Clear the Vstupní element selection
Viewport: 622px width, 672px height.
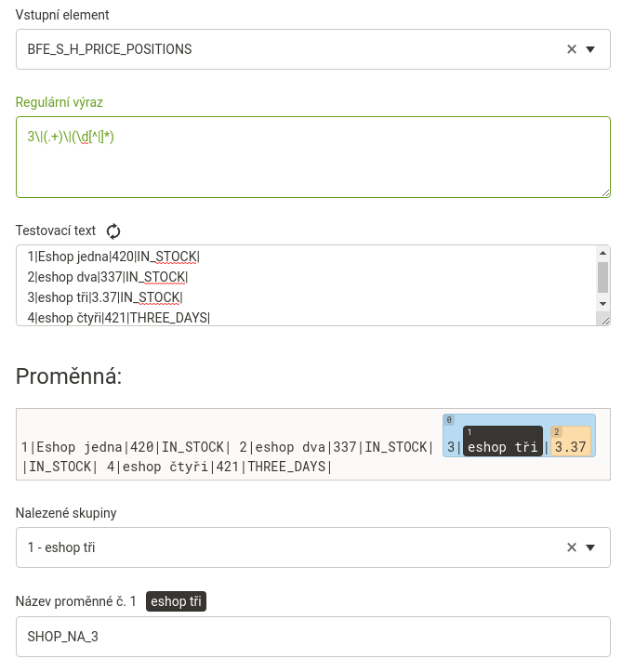572,49
